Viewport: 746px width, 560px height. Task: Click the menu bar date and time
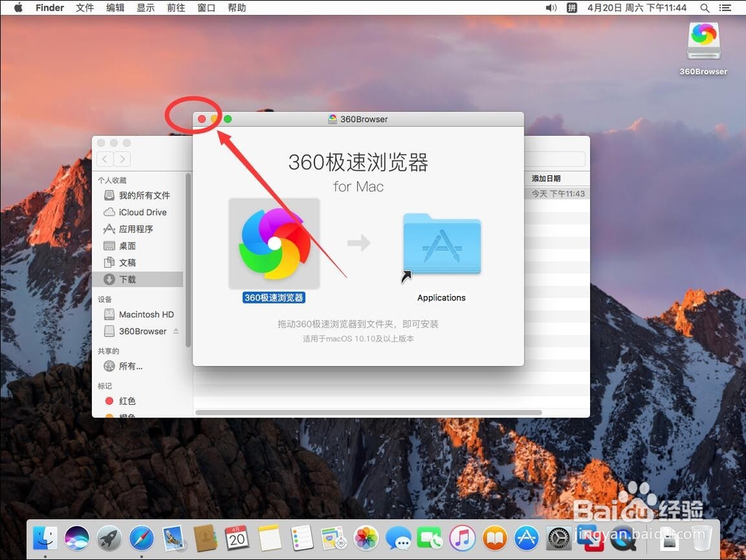pos(636,7)
